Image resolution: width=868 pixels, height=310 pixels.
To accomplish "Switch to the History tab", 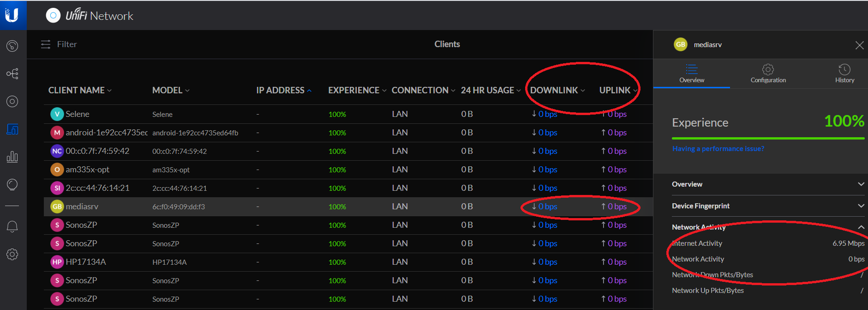I will pos(844,73).
